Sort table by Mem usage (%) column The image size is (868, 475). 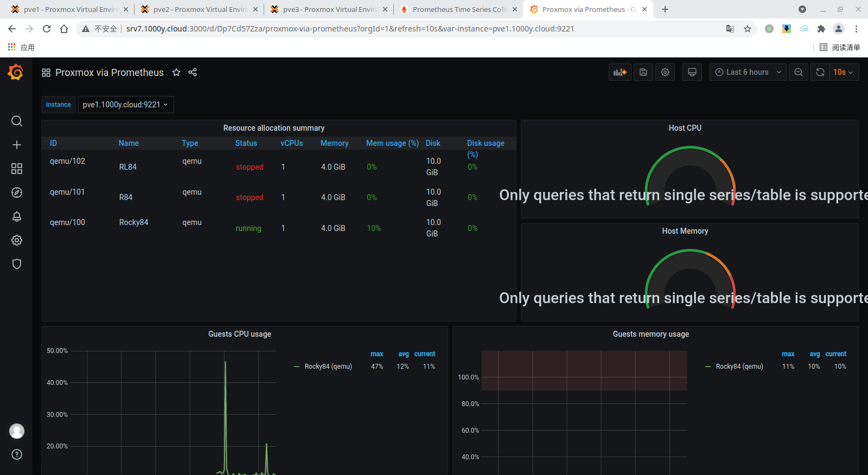392,143
